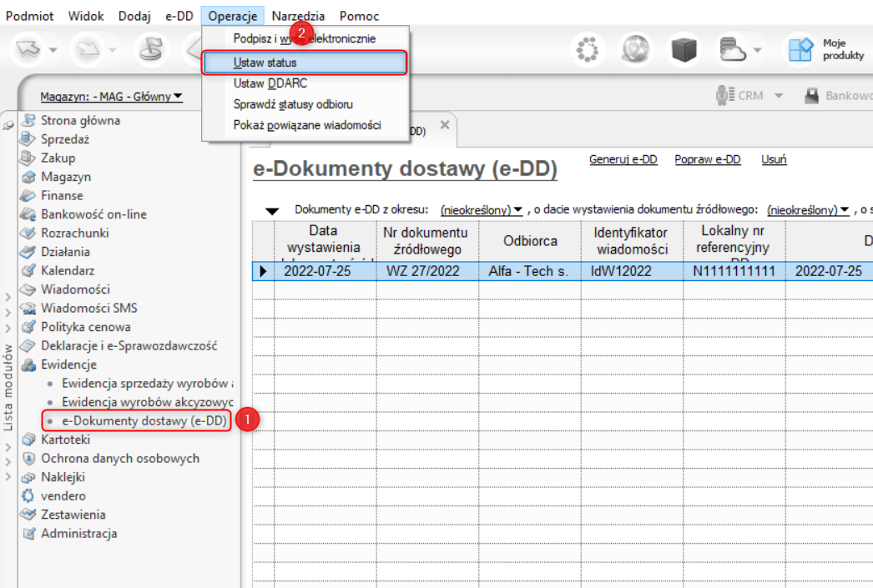Click the Naklejki module icon
873x588 pixels.
coord(28,477)
